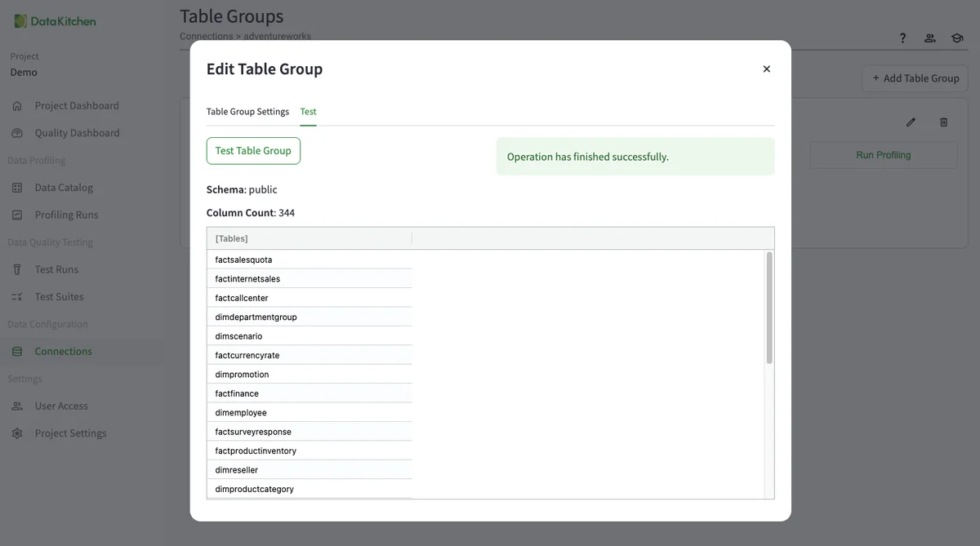The width and height of the screenshot is (980, 546).
Task: Click the Test Suites list icon
Action: point(17,297)
